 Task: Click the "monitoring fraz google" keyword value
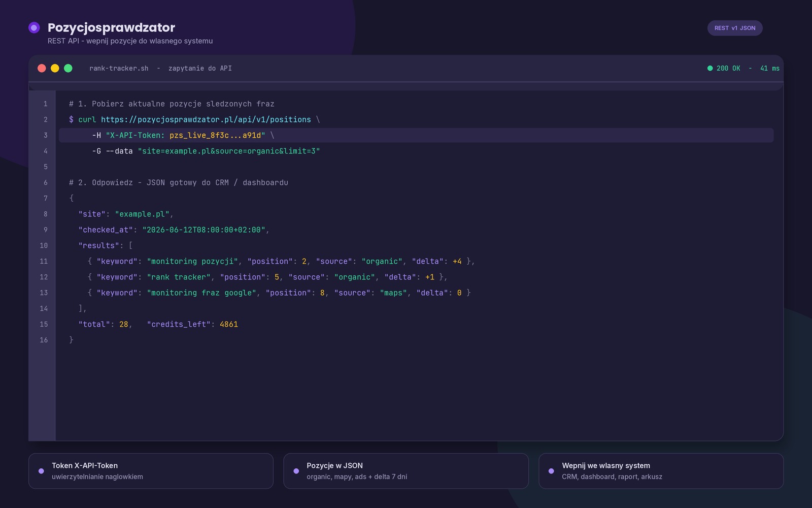tap(201, 293)
